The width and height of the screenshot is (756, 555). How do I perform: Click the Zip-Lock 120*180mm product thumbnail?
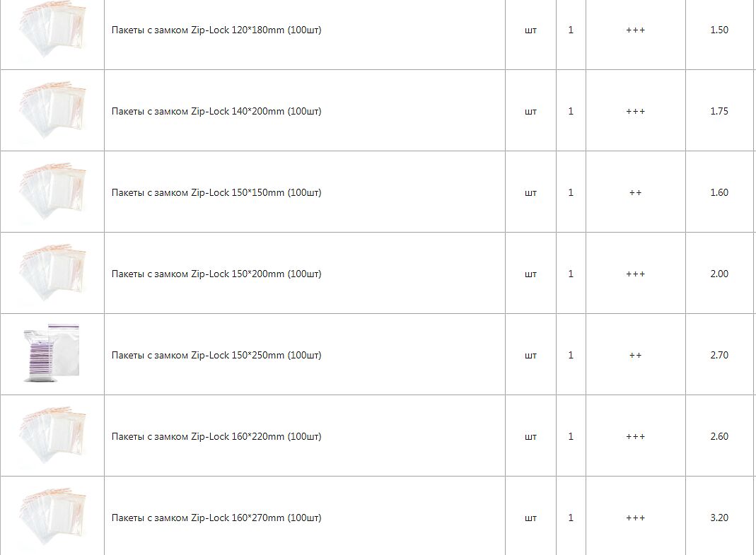tap(52, 30)
